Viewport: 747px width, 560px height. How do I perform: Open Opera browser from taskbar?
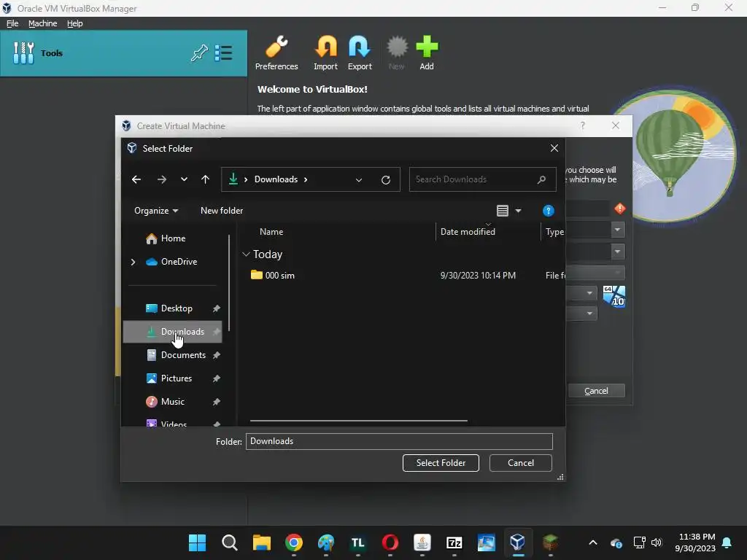click(x=390, y=542)
